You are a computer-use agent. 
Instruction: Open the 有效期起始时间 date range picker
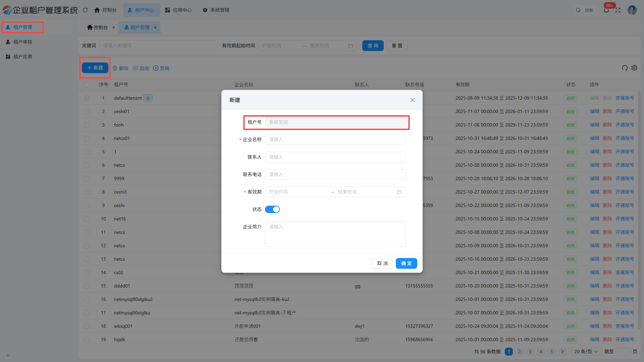(307, 46)
